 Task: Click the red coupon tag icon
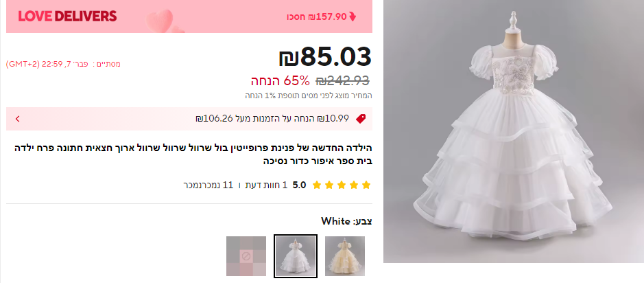[361, 119]
